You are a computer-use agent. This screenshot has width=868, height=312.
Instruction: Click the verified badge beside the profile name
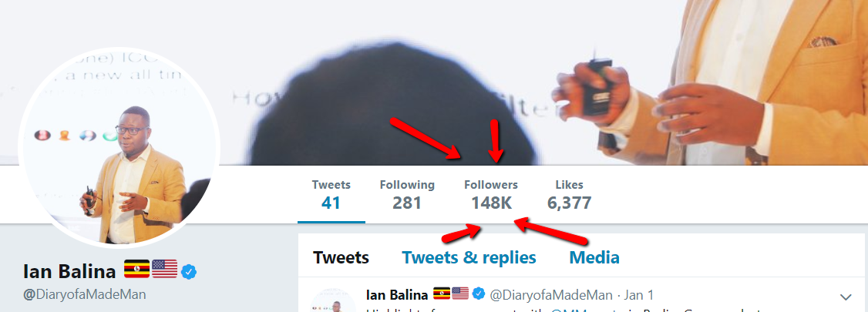click(190, 272)
